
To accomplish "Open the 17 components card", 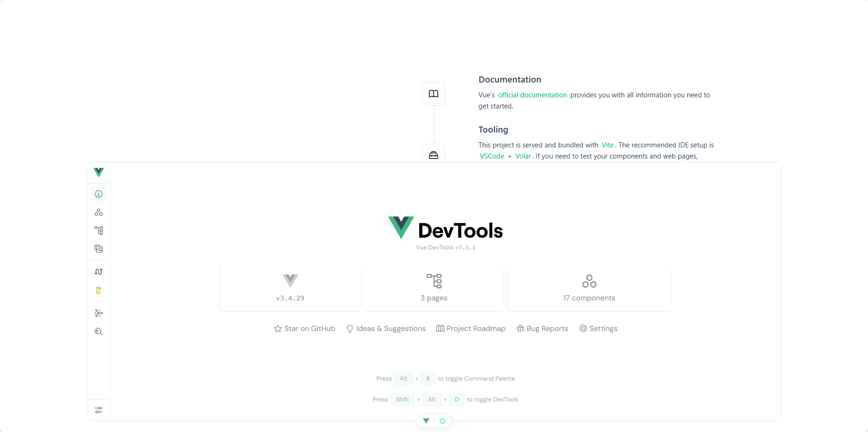I will tap(589, 288).
